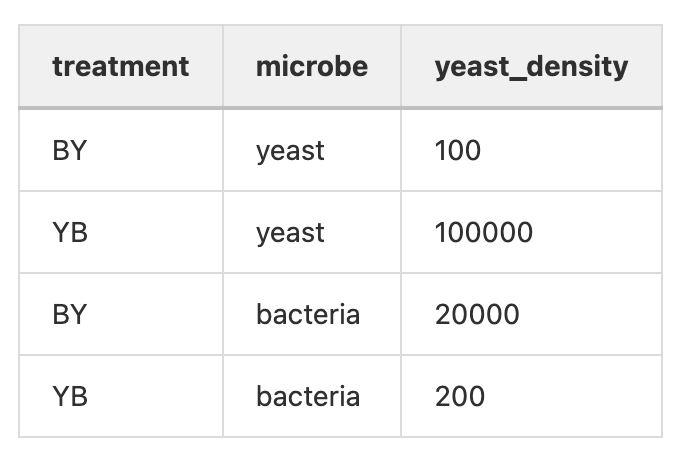Select the YB cell in second row
This screenshot has width=682, height=452.
[121, 232]
